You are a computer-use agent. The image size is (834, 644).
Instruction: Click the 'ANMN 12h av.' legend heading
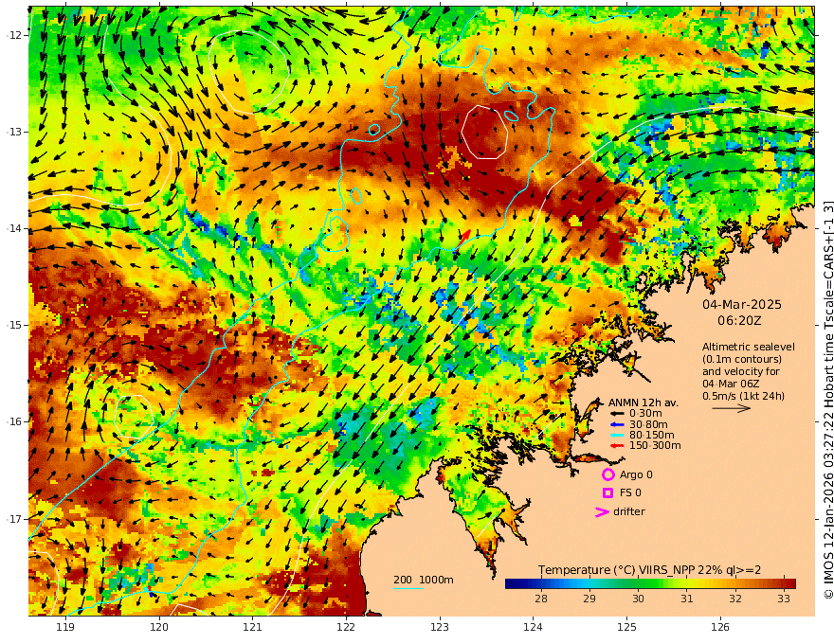(x=644, y=402)
